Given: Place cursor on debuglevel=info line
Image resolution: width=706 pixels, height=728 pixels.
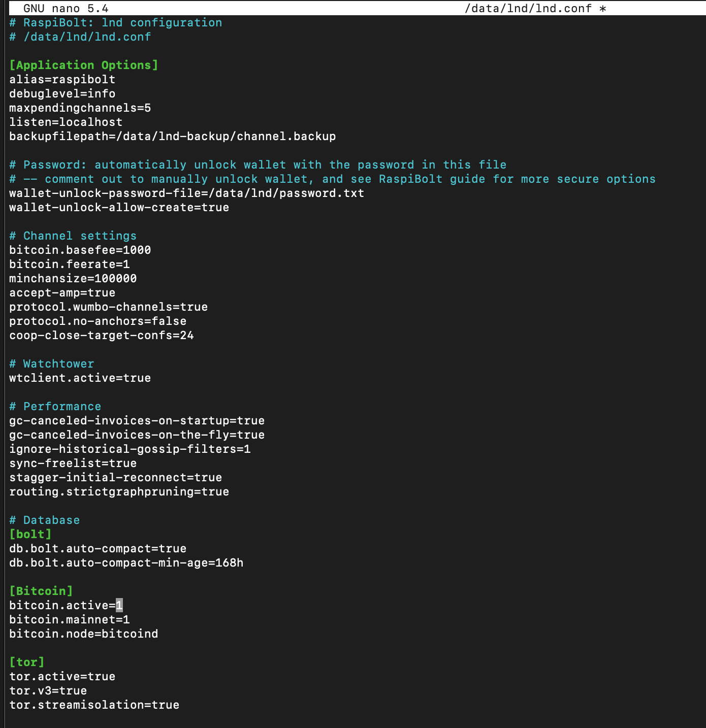Looking at the screenshot, I should point(61,93).
